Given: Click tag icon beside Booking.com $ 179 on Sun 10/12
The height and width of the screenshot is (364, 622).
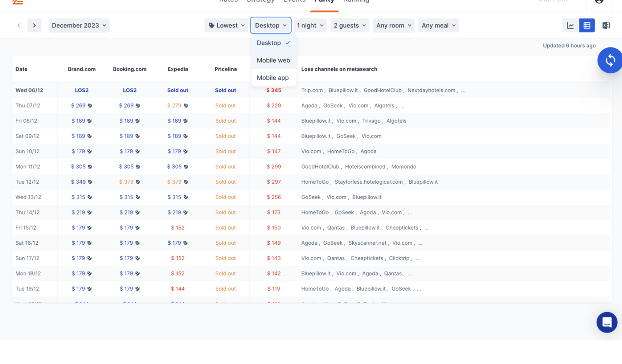Looking at the screenshot, I should coord(138,152).
